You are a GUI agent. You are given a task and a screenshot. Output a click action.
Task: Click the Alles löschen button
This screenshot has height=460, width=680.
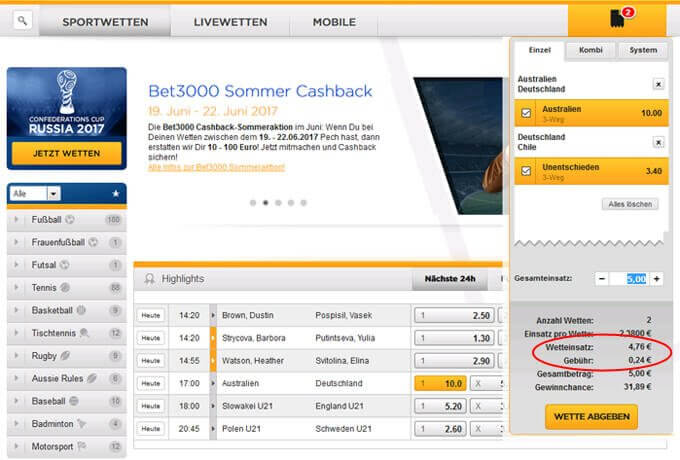630,204
